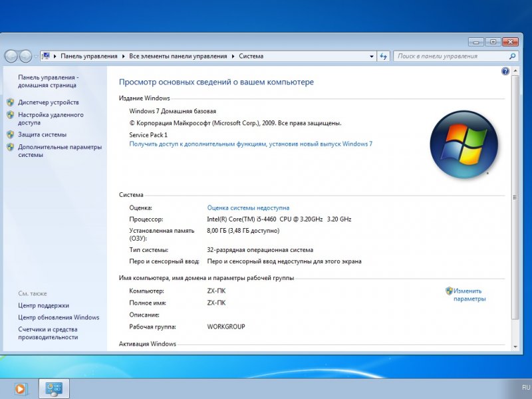Click Оценка системы недоступна link

tap(248, 207)
